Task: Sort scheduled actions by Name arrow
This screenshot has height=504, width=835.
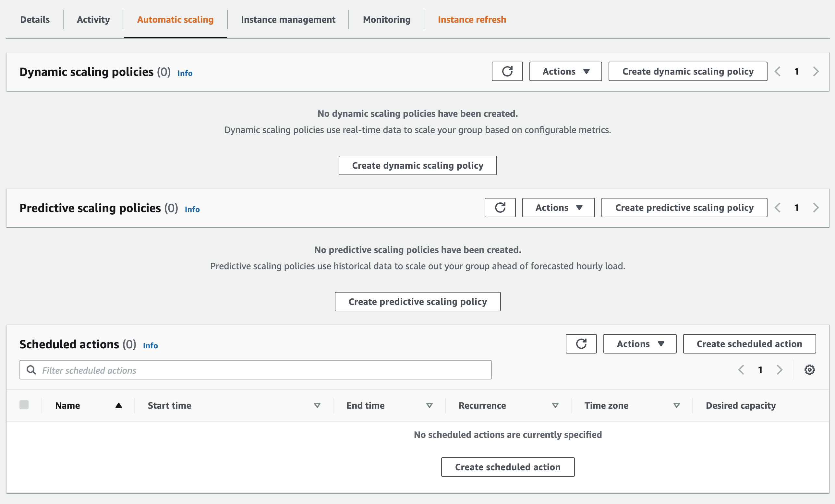Action: pos(118,405)
